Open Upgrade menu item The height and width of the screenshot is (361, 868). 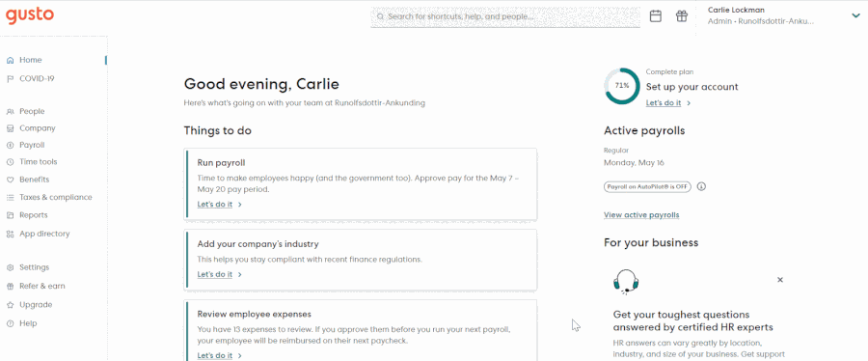click(36, 304)
